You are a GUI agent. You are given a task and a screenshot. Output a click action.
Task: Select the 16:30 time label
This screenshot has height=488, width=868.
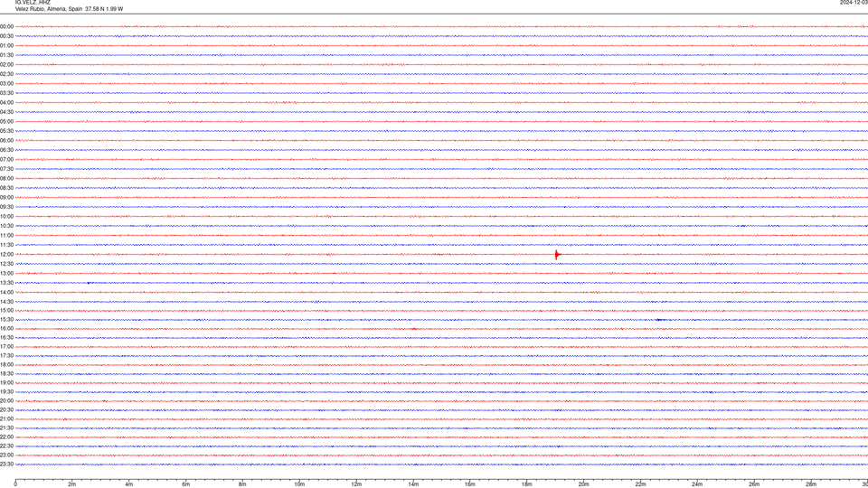pyautogui.click(x=6, y=337)
